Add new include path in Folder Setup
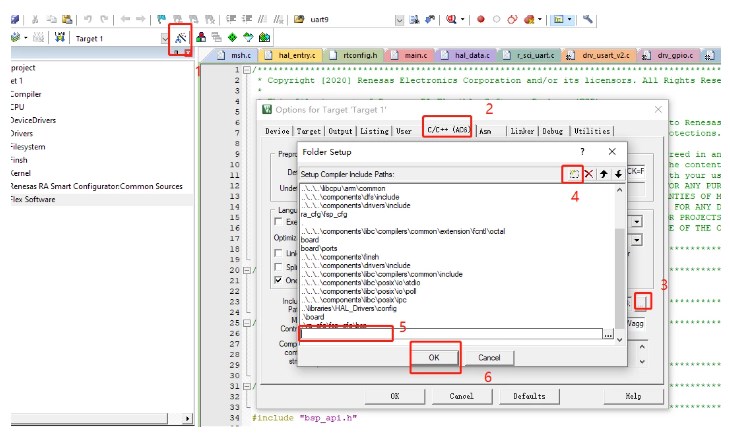730x437 pixels. 574,174
